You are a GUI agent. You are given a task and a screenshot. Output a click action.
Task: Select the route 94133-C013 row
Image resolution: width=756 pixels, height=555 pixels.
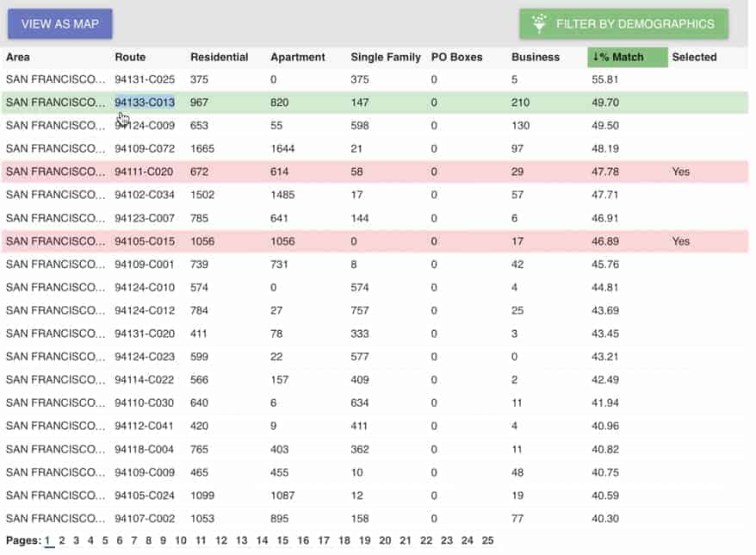tap(375, 103)
